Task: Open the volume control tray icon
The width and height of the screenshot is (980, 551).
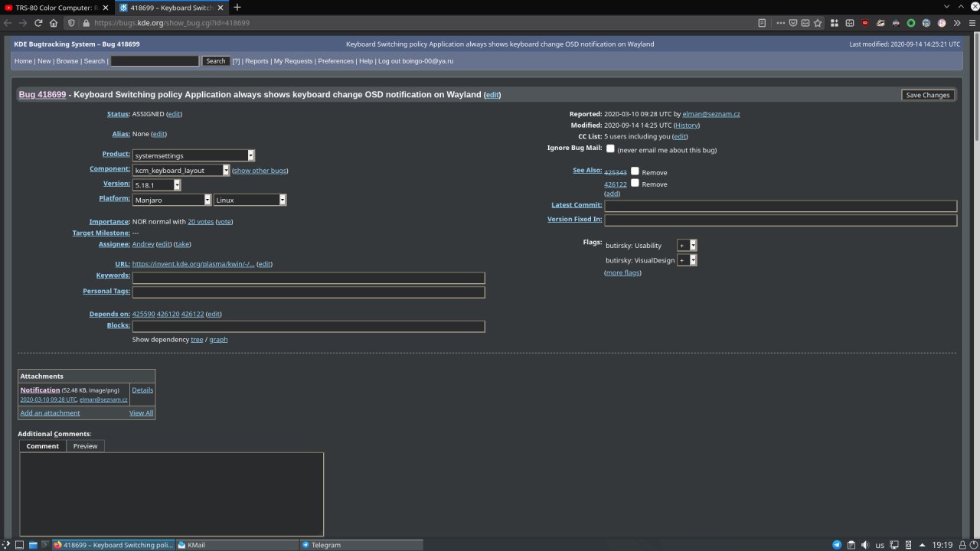Action: [865, 545]
